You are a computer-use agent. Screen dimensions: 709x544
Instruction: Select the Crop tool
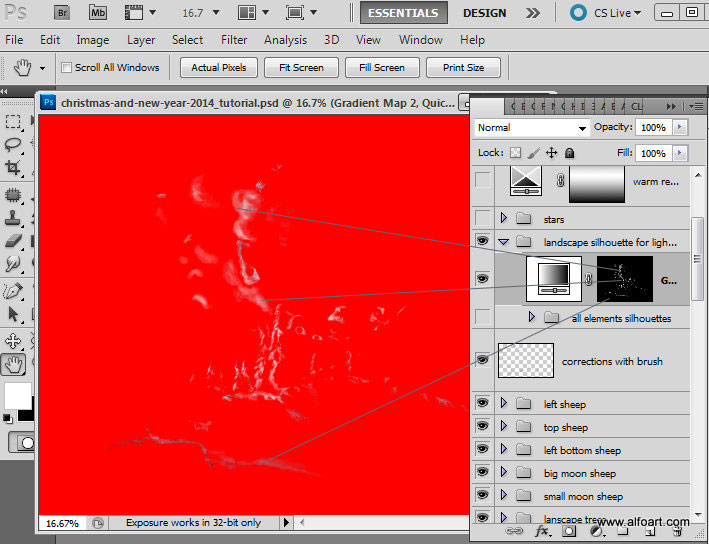tap(13, 168)
